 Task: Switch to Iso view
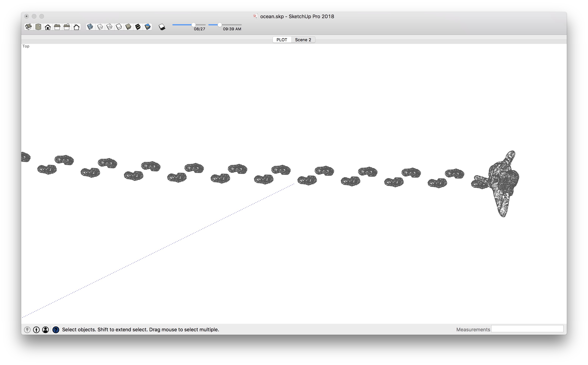[x=28, y=27]
